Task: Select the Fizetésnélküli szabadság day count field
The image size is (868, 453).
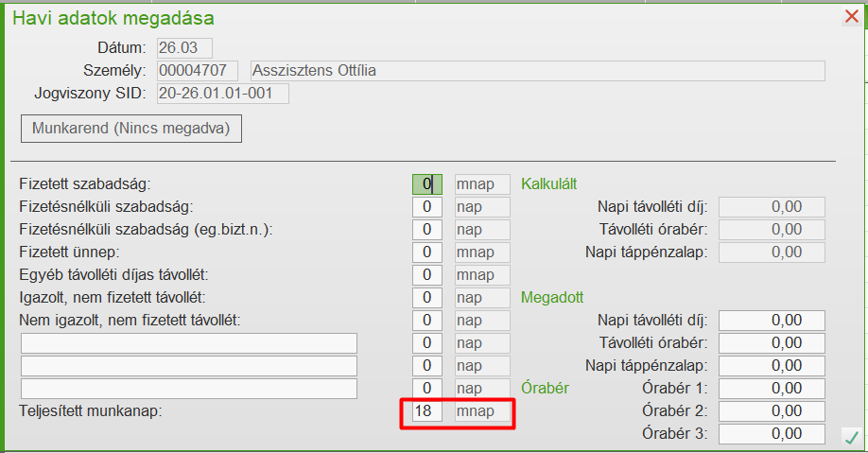Action: 427,207
